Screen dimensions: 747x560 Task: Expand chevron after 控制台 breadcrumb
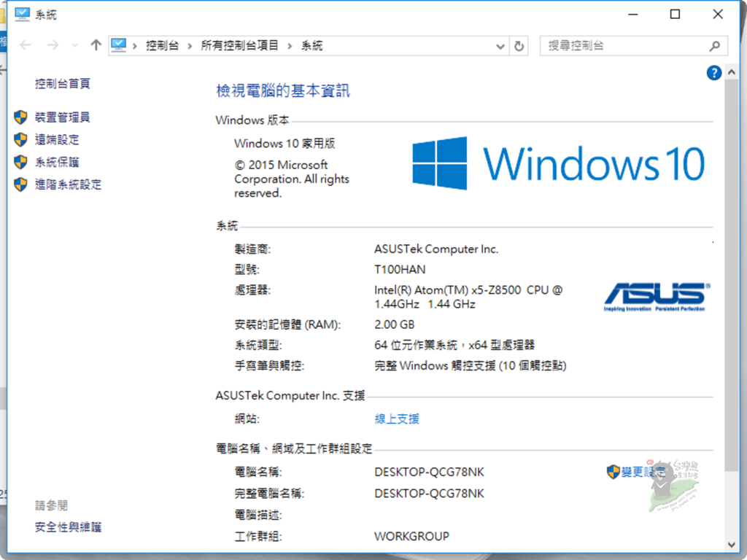pyautogui.click(x=190, y=46)
